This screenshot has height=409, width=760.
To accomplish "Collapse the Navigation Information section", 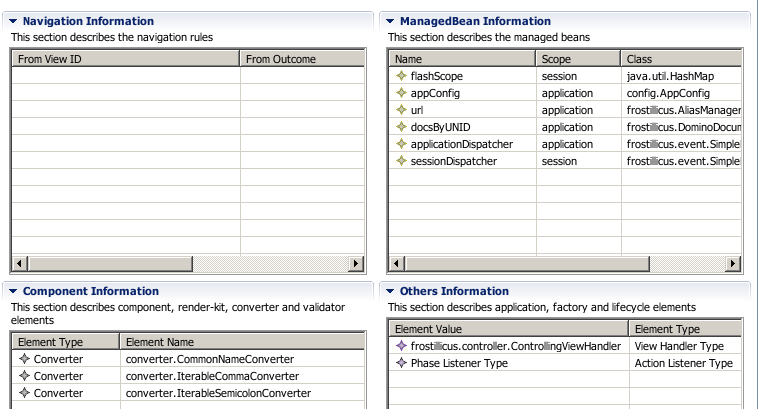I will 13,21.
